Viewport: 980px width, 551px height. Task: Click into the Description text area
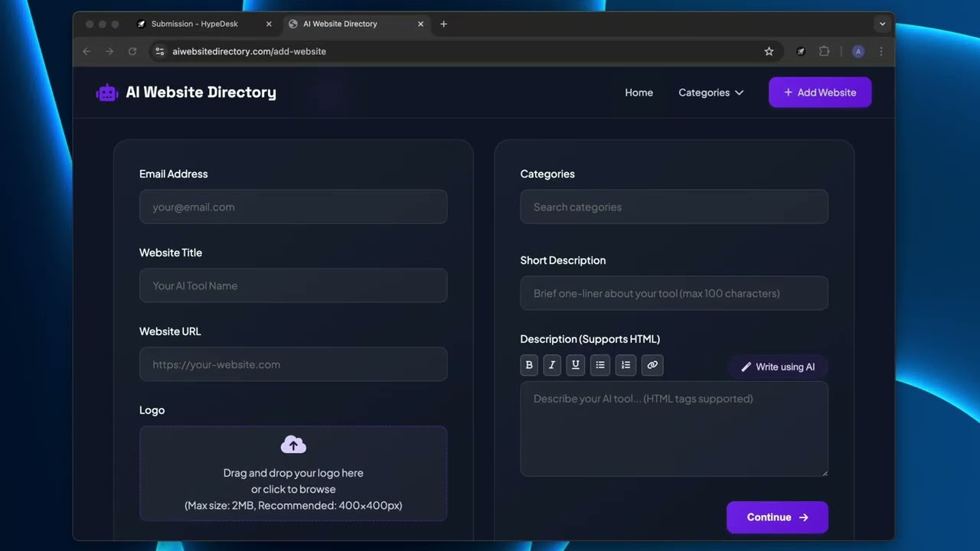coord(674,429)
